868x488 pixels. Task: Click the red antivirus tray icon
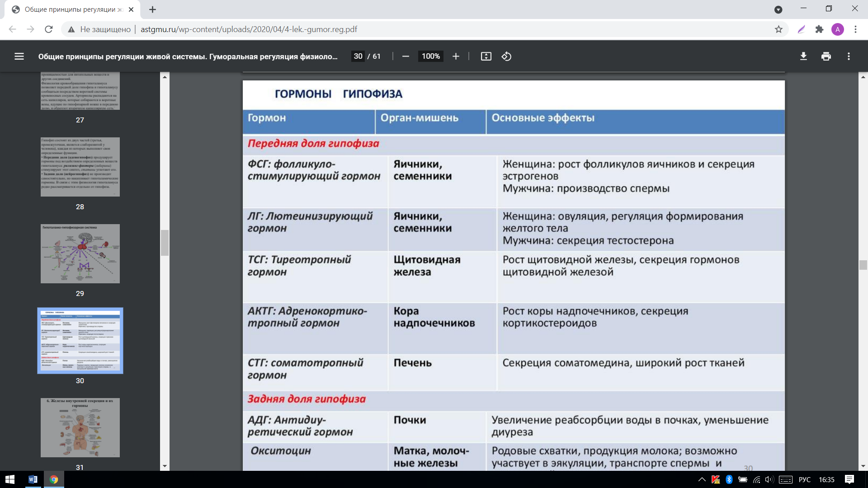(715, 479)
